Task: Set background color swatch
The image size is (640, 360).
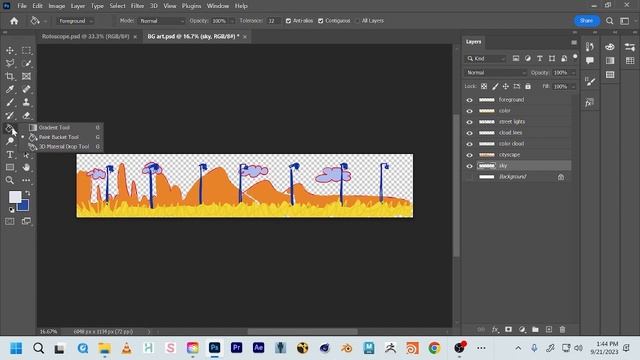Action: (x=24, y=206)
